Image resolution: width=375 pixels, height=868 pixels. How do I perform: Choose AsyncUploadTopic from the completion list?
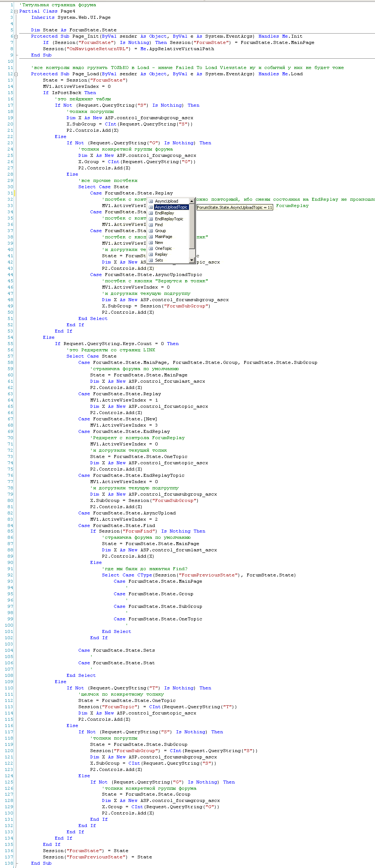pos(171,207)
